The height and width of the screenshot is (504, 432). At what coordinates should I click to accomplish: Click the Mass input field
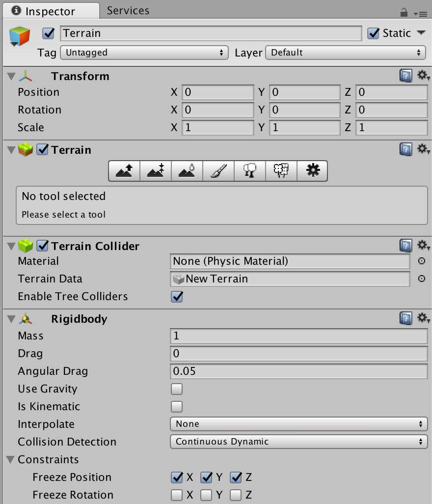[298, 336]
